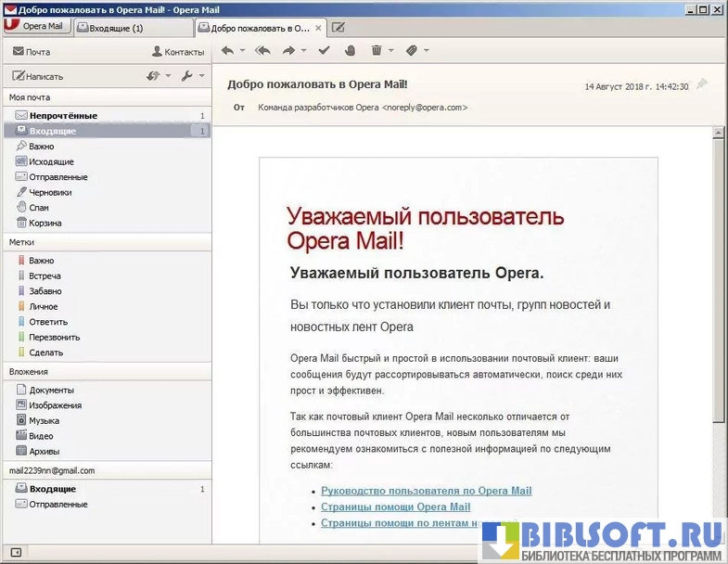
Task: Open link Руководство пользователя по Opera Mail
Action: point(426,491)
